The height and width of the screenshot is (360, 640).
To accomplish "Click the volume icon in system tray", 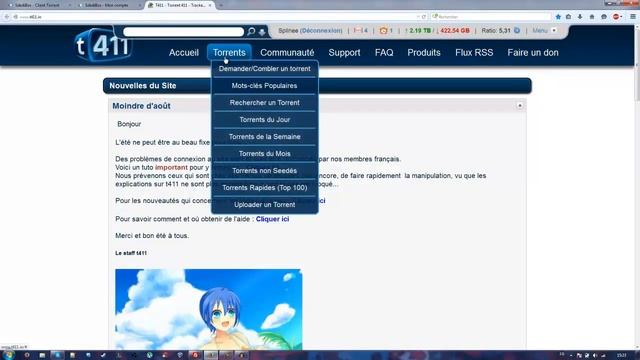I will click(595, 356).
